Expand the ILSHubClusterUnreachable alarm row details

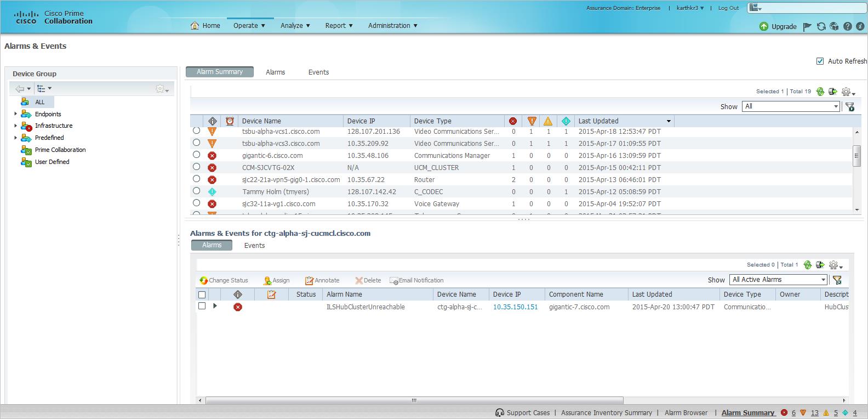click(x=215, y=306)
